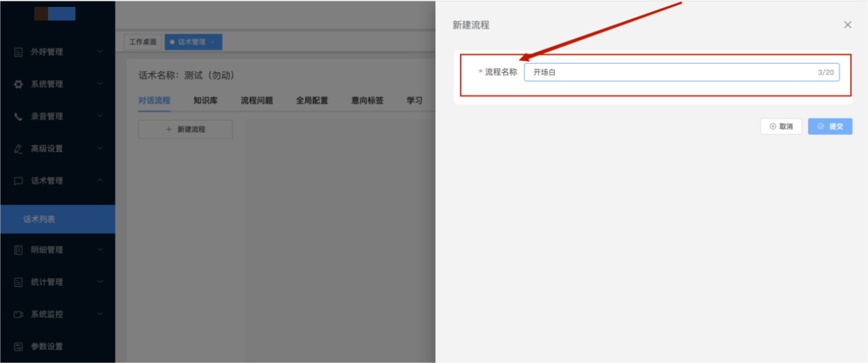
Task: Open the 话术列表 submenu item
Action: tap(58, 219)
